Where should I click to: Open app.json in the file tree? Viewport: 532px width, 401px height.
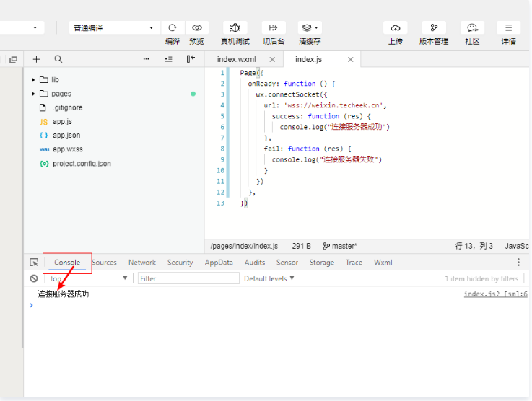pos(66,136)
